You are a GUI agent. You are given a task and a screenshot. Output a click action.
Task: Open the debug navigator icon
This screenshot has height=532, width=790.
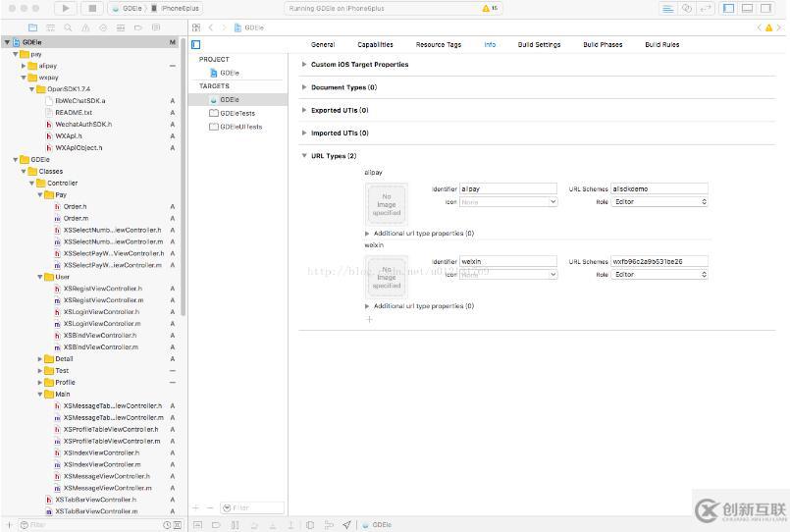point(121,27)
